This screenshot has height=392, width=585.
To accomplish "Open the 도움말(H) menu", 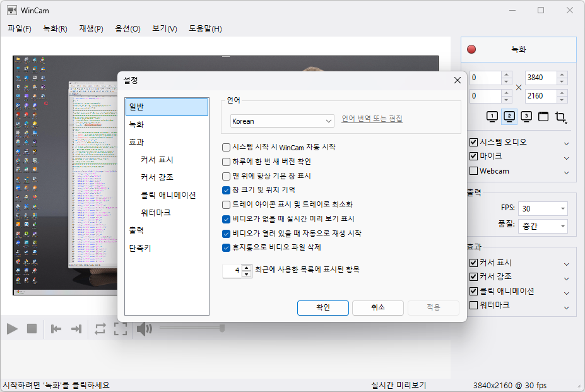I will [x=205, y=29].
